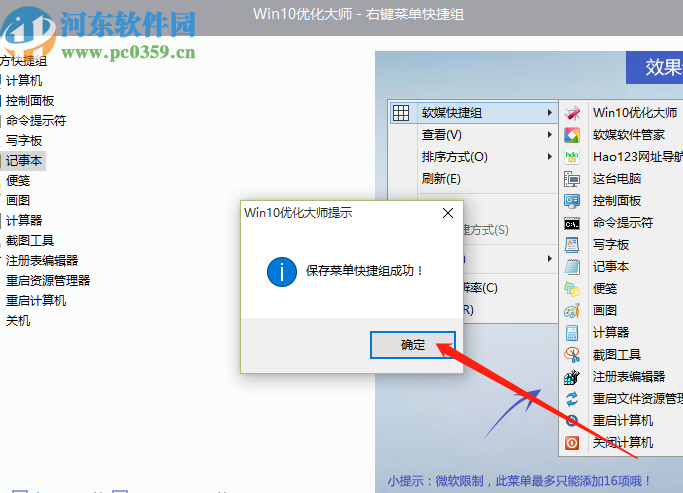683x493 pixels.
Task: Select 控制面板 in the left list
Action: 30,101
